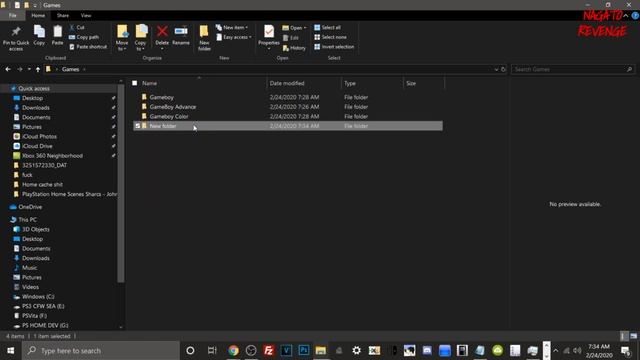
Task: Switch to details view icon in status bar
Action: coord(623,336)
